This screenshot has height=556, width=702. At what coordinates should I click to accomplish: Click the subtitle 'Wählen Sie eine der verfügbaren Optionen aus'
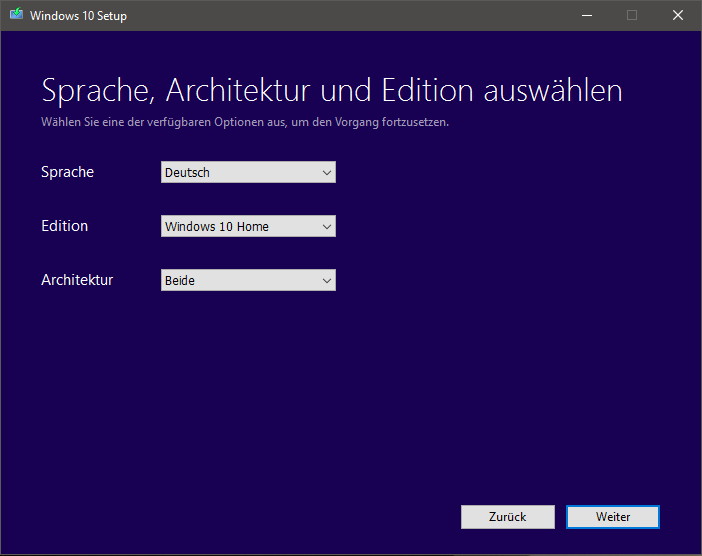tap(163, 122)
